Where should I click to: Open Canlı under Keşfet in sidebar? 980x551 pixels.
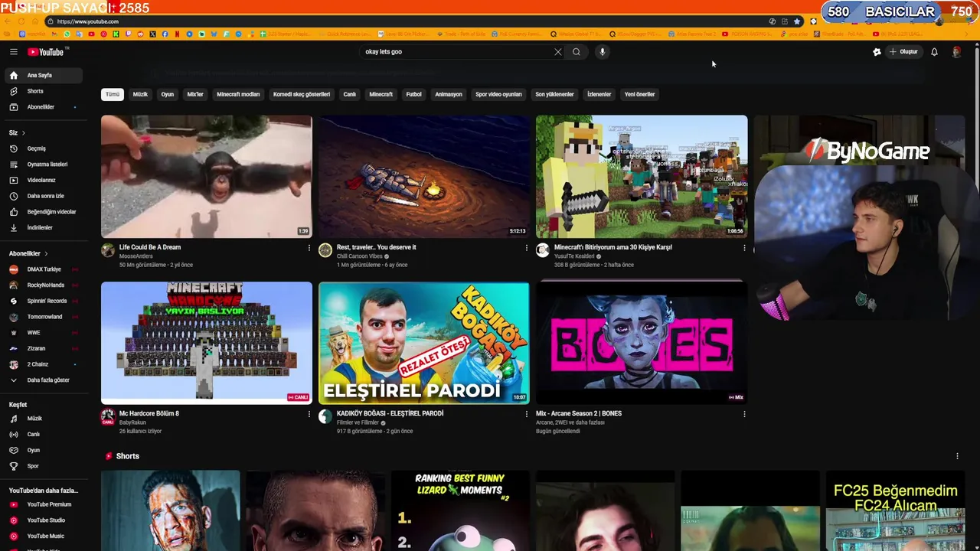point(43,435)
